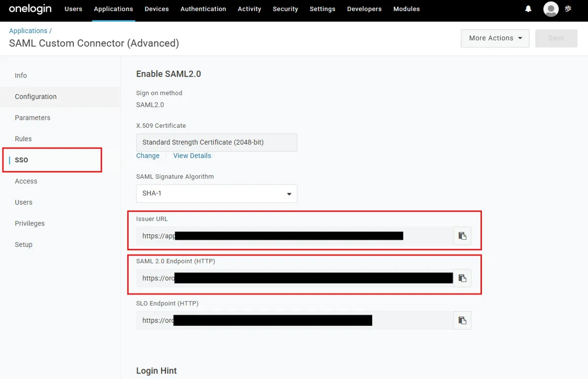Image resolution: width=588 pixels, height=379 pixels.
Task: Click the SLO Endpoint field
Action: coord(294,320)
